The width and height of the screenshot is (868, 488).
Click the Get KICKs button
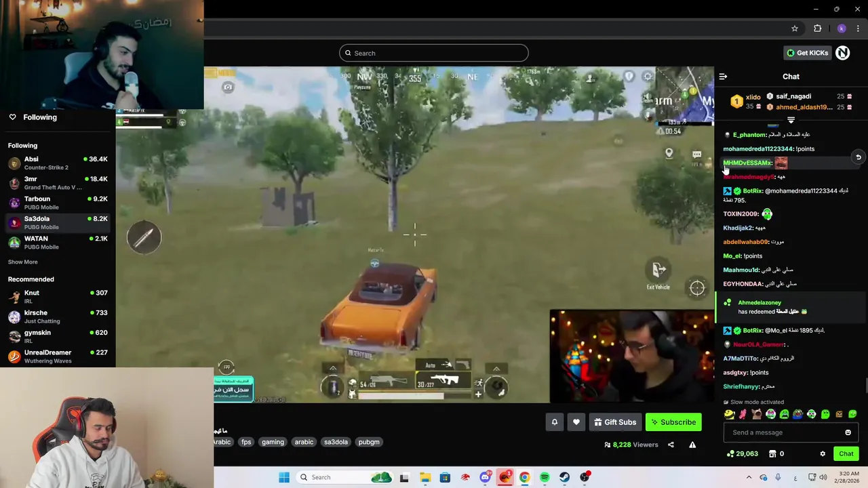point(807,53)
